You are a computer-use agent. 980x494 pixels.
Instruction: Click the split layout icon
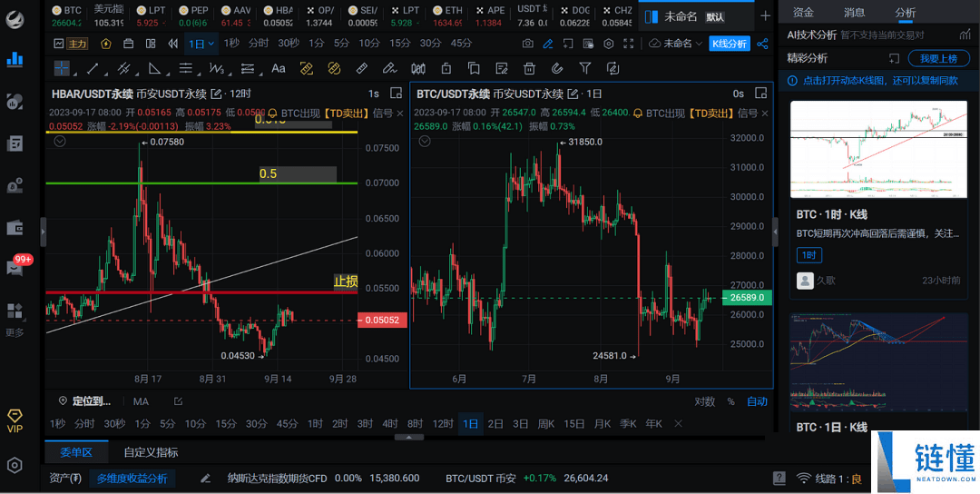(x=151, y=44)
